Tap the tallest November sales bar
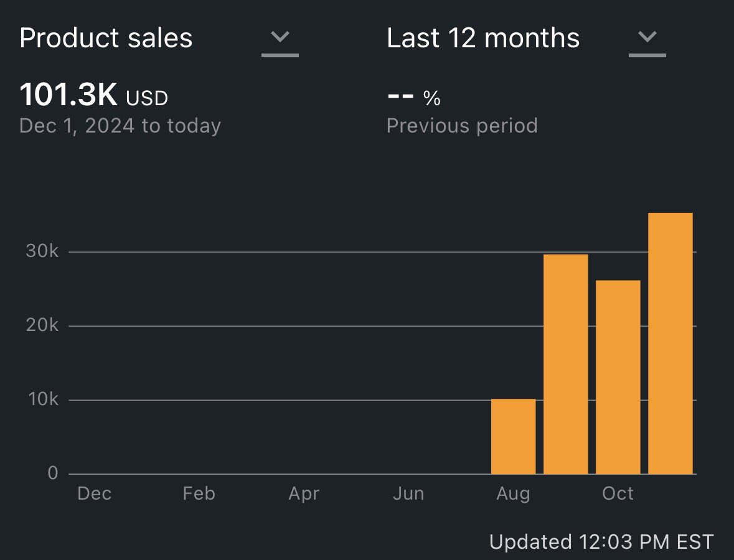The width and height of the screenshot is (734, 560). (x=670, y=343)
